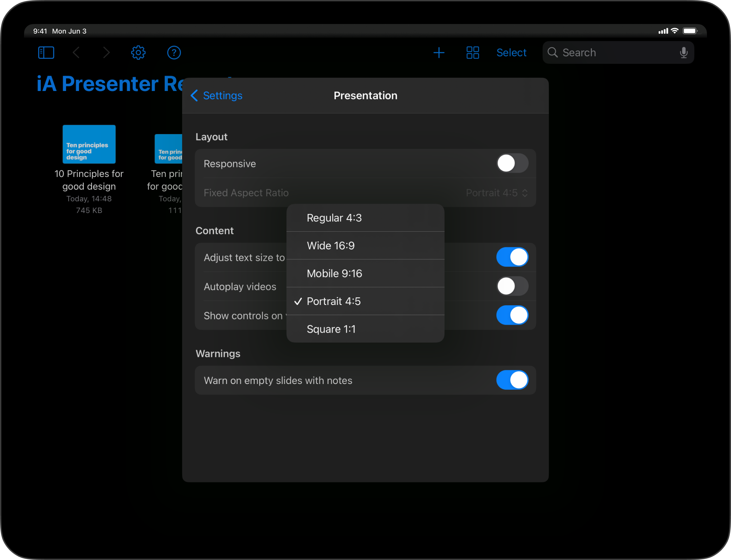
Task: Switch to grid view icon
Action: (x=473, y=53)
